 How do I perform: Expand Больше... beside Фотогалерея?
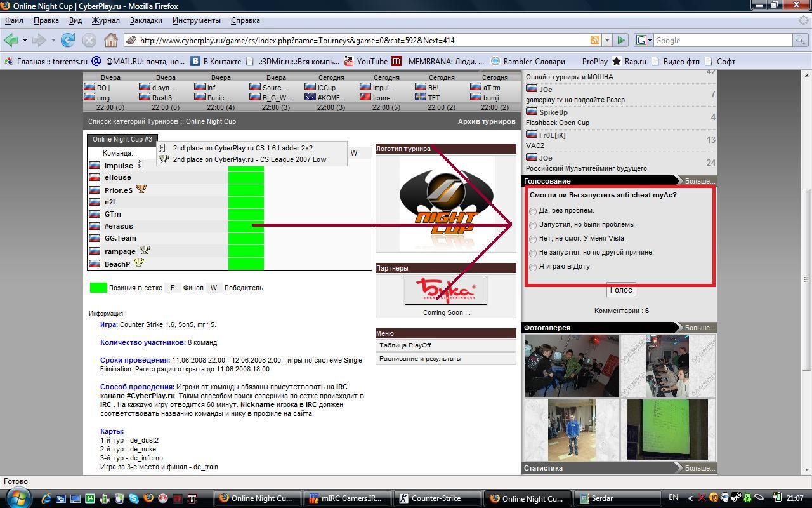[699, 328]
